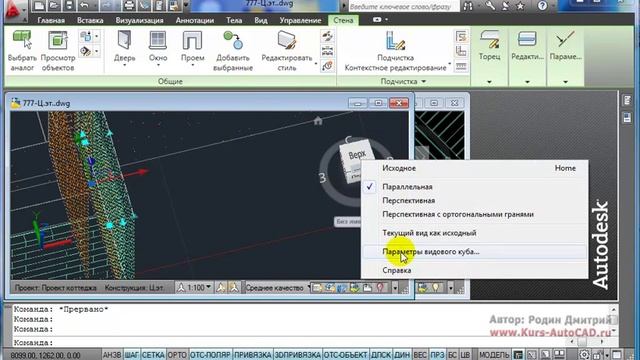The image size is (640, 360).
Task: Click the star favorites icon in title bar
Action: (520, 6)
